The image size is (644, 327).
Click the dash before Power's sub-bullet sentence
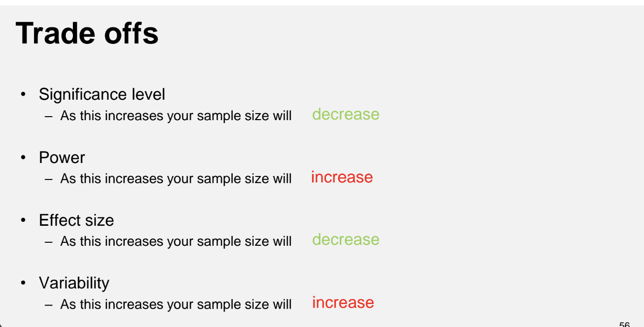(x=48, y=179)
